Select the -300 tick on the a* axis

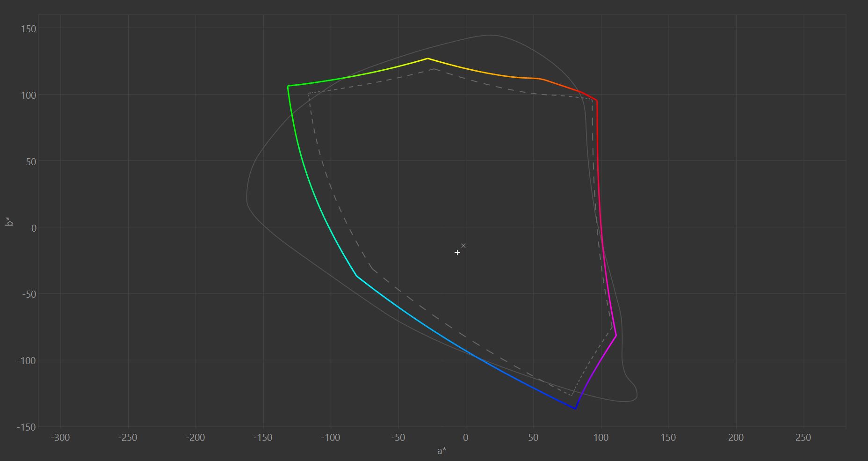point(60,438)
